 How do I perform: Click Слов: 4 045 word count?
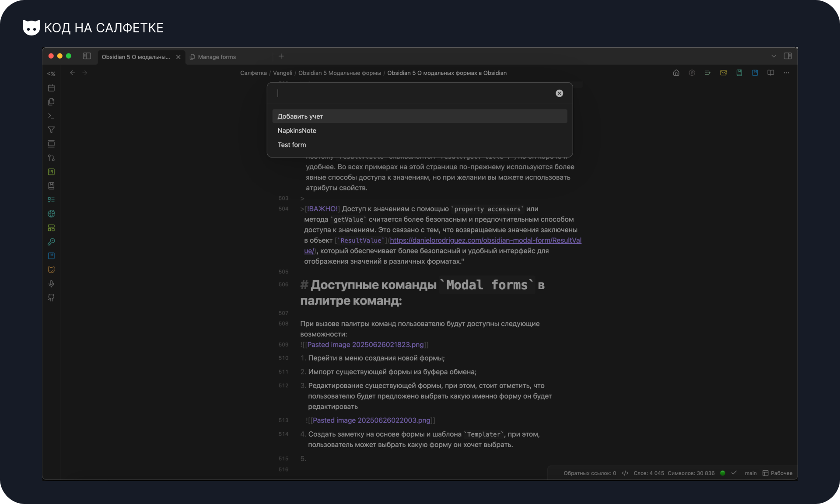pyautogui.click(x=648, y=473)
